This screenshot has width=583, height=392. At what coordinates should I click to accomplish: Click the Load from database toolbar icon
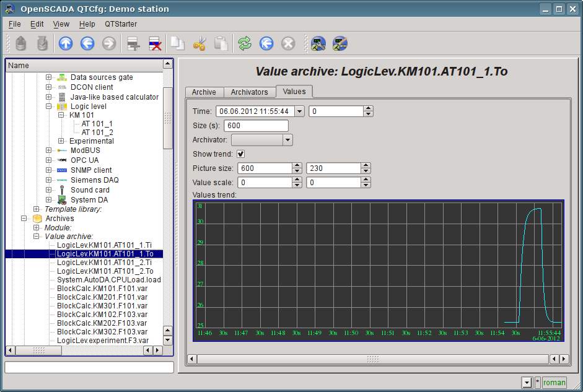coord(21,43)
